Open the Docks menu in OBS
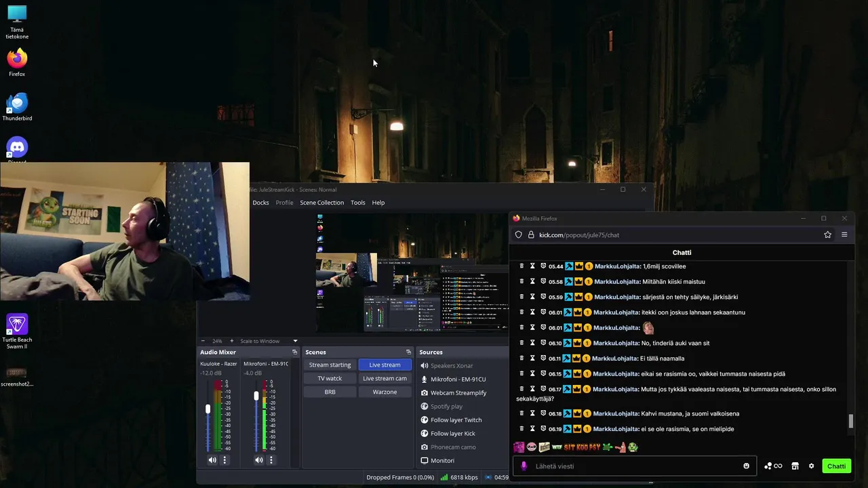Viewport: 868px width, 488px height. [260, 203]
